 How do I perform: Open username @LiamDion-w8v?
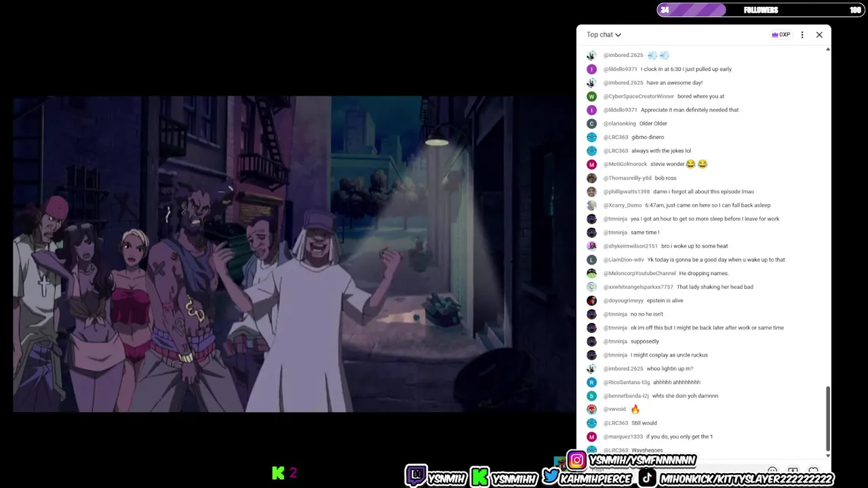[624, 260]
